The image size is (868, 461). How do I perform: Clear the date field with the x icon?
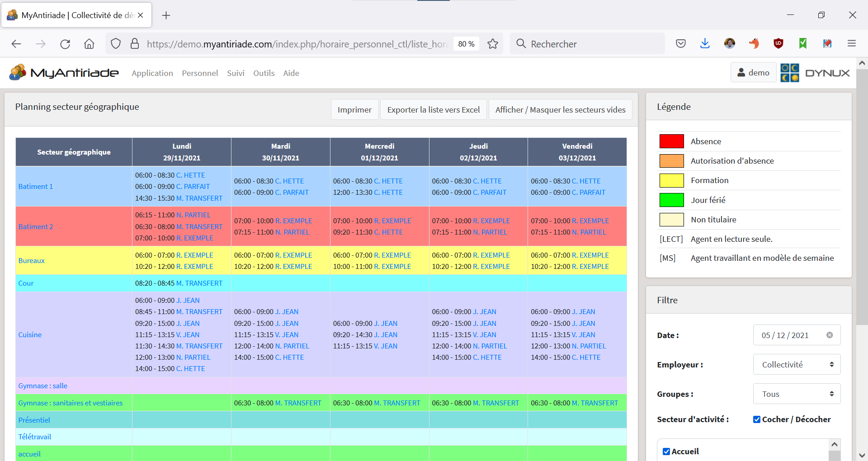pyautogui.click(x=830, y=335)
